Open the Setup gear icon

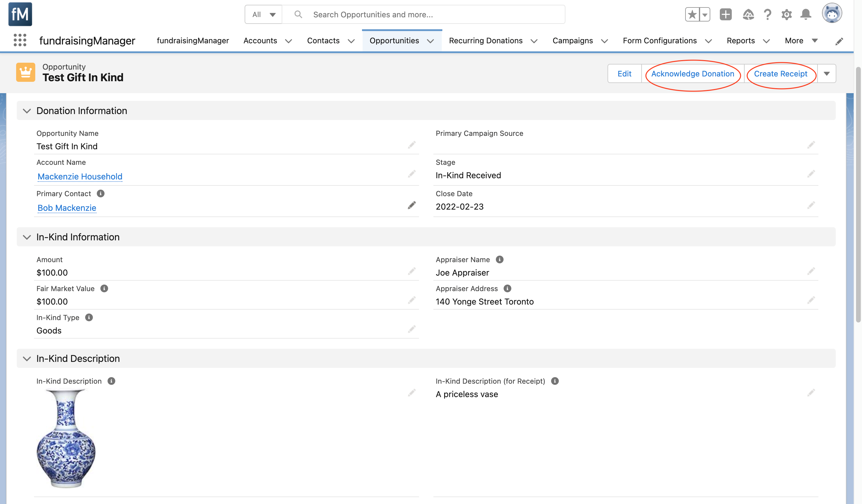pyautogui.click(x=786, y=14)
